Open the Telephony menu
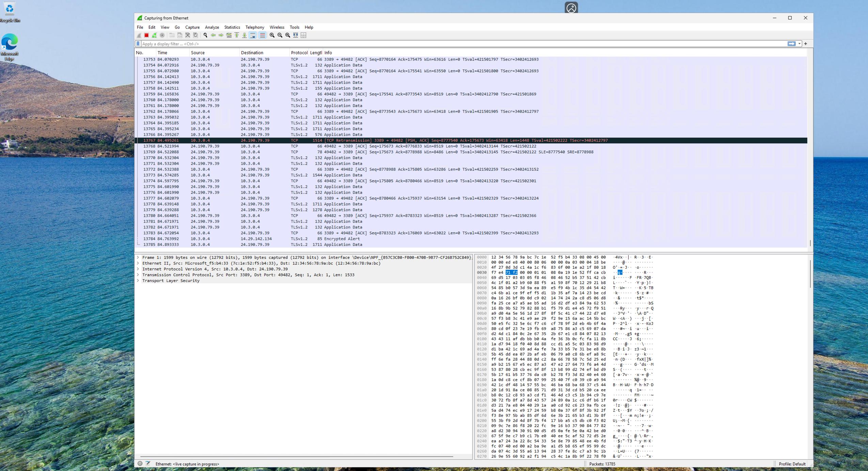This screenshot has width=868, height=471. click(x=254, y=27)
